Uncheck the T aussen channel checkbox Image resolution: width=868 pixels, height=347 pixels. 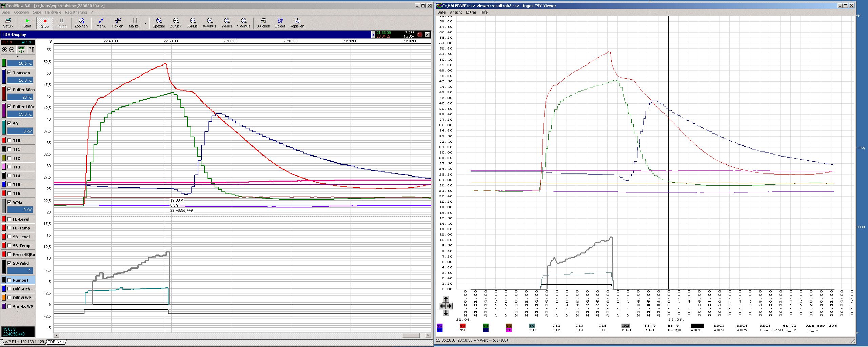click(9, 73)
